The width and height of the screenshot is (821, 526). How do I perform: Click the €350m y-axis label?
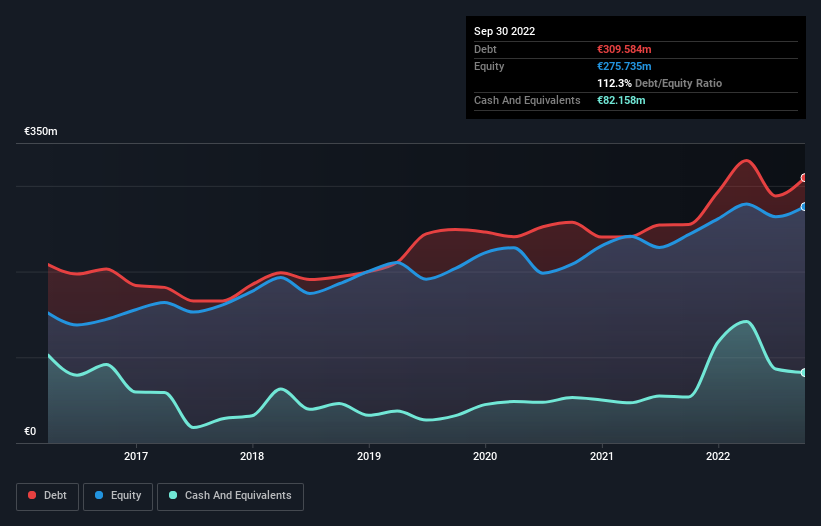[41, 131]
